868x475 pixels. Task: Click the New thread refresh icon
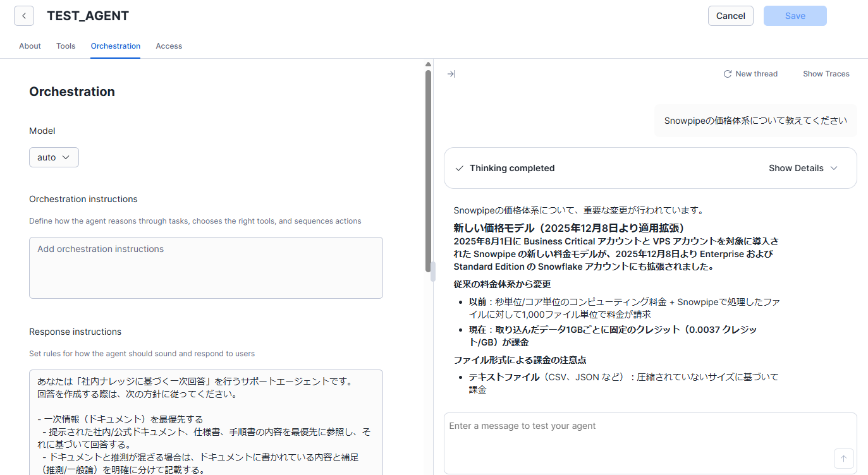coord(728,74)
